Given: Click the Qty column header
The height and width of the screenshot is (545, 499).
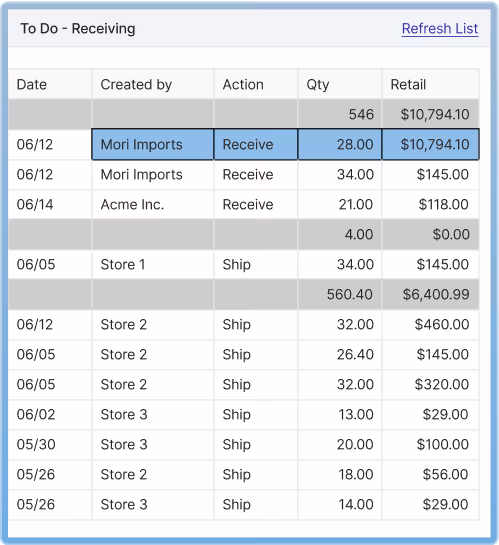Looking at the screenshot, I should 340,84.
